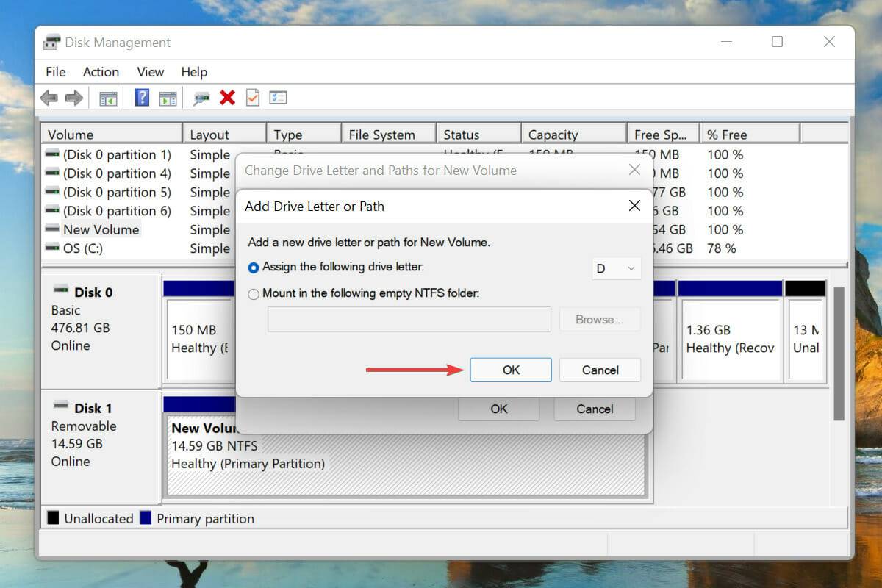Open the View menu
Image resolution: width=882 pixels, height=588 pixels.
tap(150, 72)
